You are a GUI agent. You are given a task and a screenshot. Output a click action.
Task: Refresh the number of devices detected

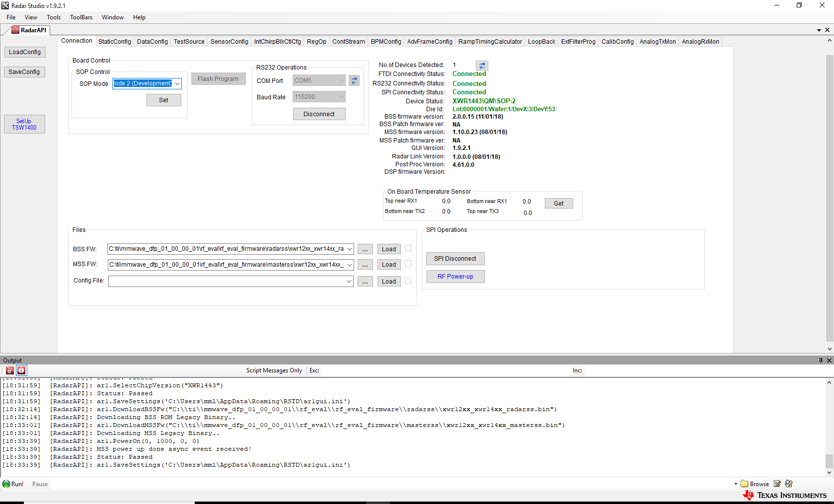point(482,66)
